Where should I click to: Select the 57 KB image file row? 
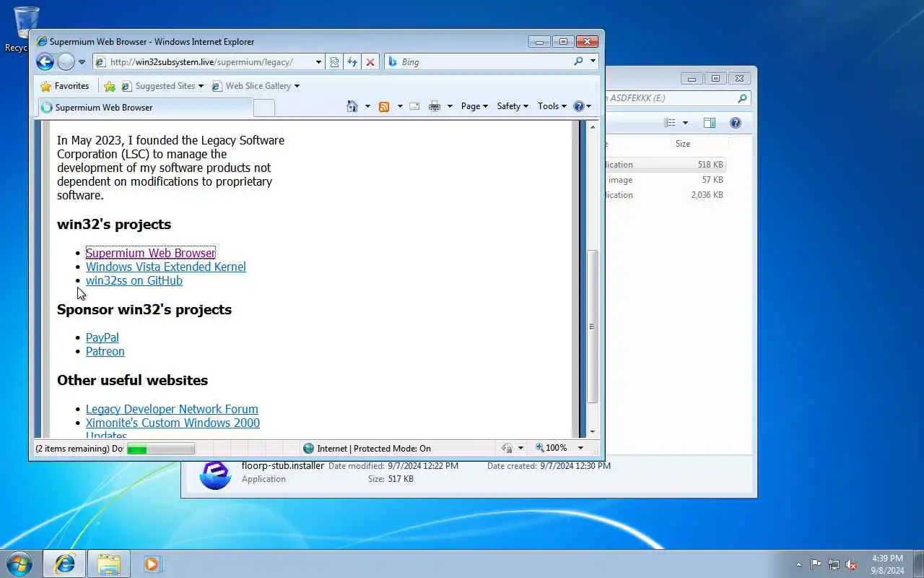(x=666, y=180)
